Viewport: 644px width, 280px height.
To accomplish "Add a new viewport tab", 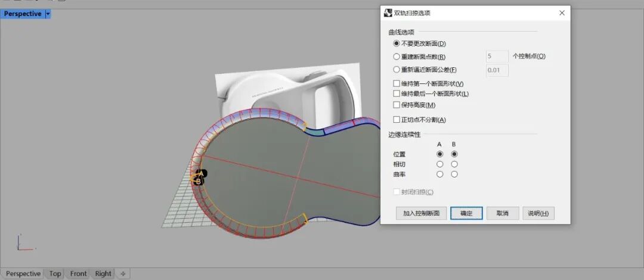I will tap(122, 273).
